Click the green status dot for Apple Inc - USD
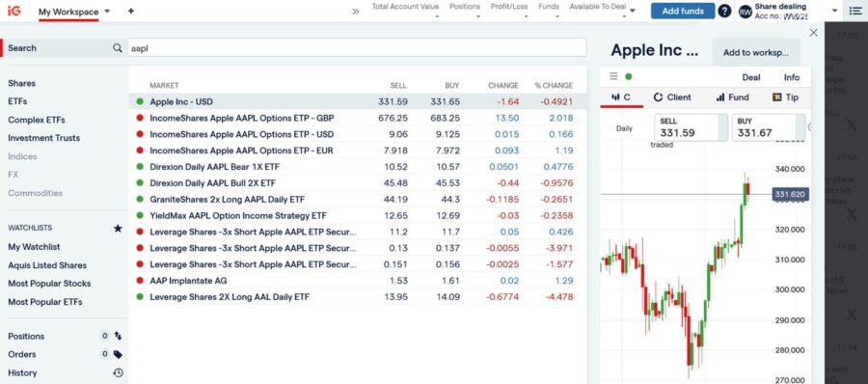Image resolution: width=868 pixels, height=384 pixels. click(140, 102)
